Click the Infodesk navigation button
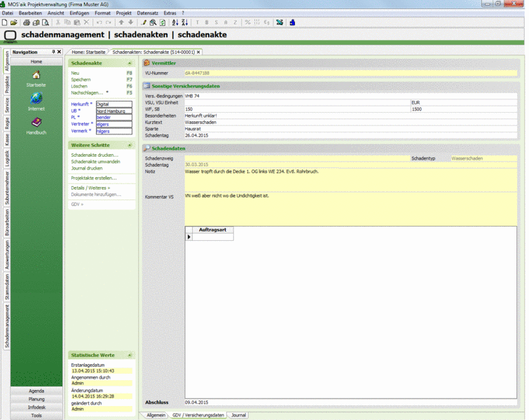The height and width of the screenshot is (420, 529). [x=36, y=407]
